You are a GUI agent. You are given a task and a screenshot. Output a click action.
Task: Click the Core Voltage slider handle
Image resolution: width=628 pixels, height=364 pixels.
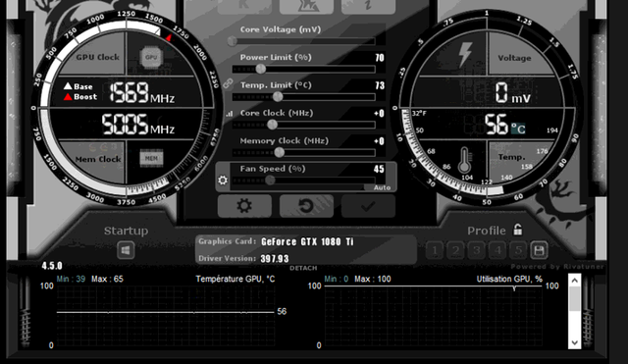pyautogui.click(x=232, y=41)
